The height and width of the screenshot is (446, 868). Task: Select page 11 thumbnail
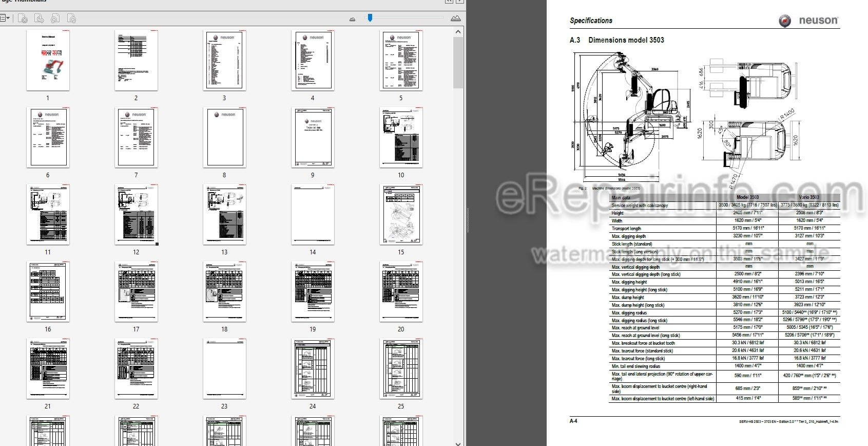48,215
